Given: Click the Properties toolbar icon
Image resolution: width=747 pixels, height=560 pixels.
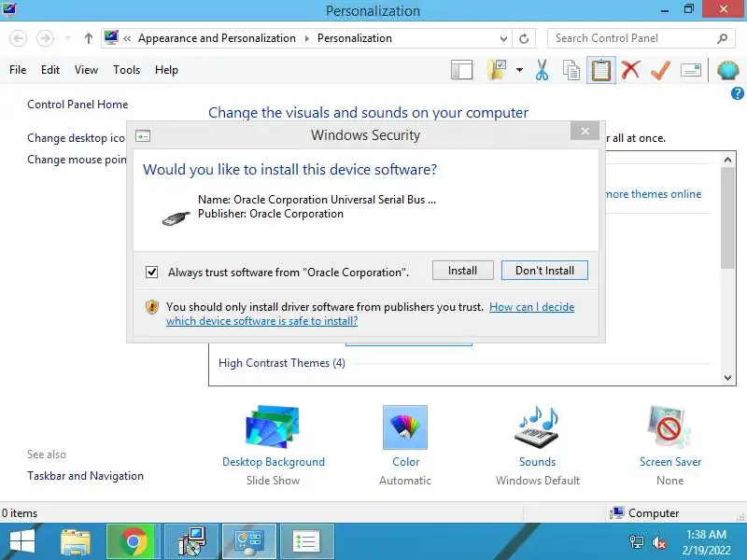Looking at the screenshot, I should click(691, 71).
